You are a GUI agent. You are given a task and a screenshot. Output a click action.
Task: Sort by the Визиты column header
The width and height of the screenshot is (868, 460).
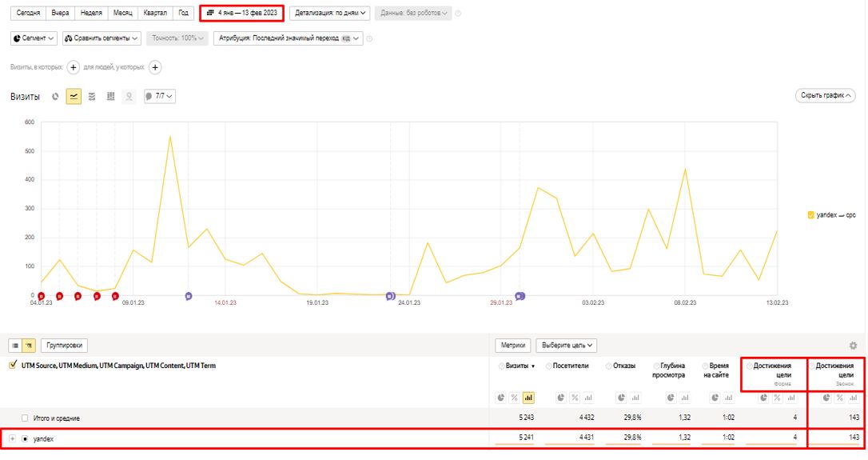coord(518,366)
